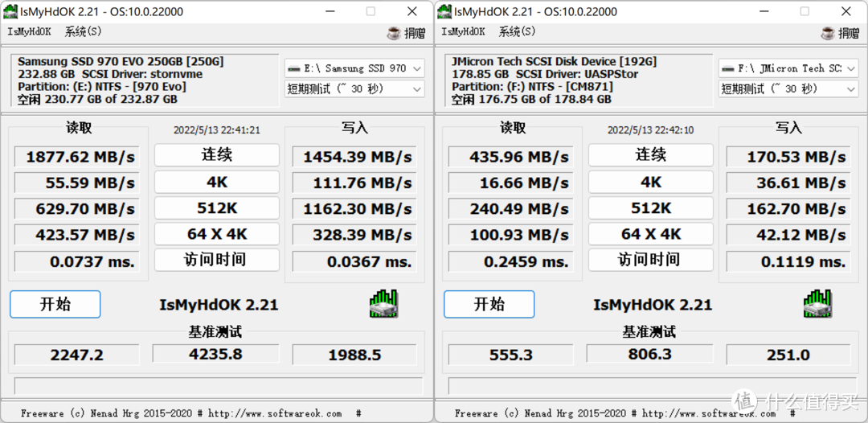Click the green disk benchmark icon in left window
This screenshot has height=423, width=868.
tap(383, 303)
